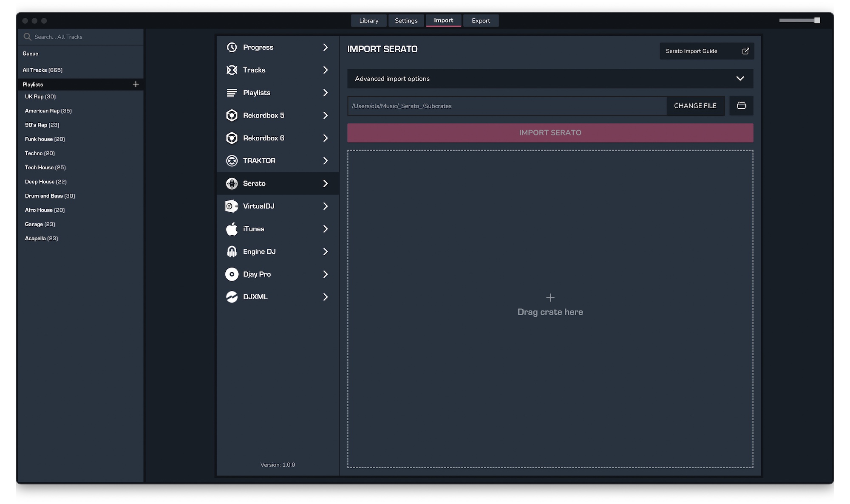Open TRAKTOR chevron arrow

click(326, 161)
